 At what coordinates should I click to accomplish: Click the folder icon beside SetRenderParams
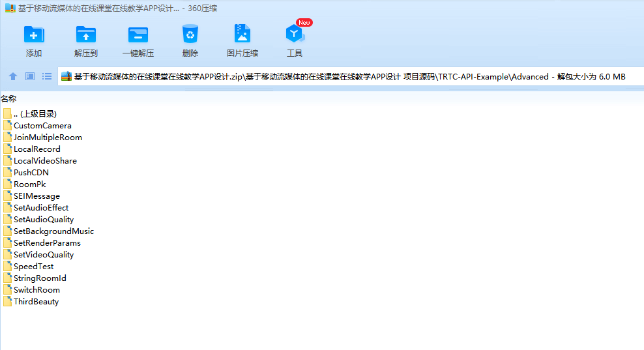point(7,242)
